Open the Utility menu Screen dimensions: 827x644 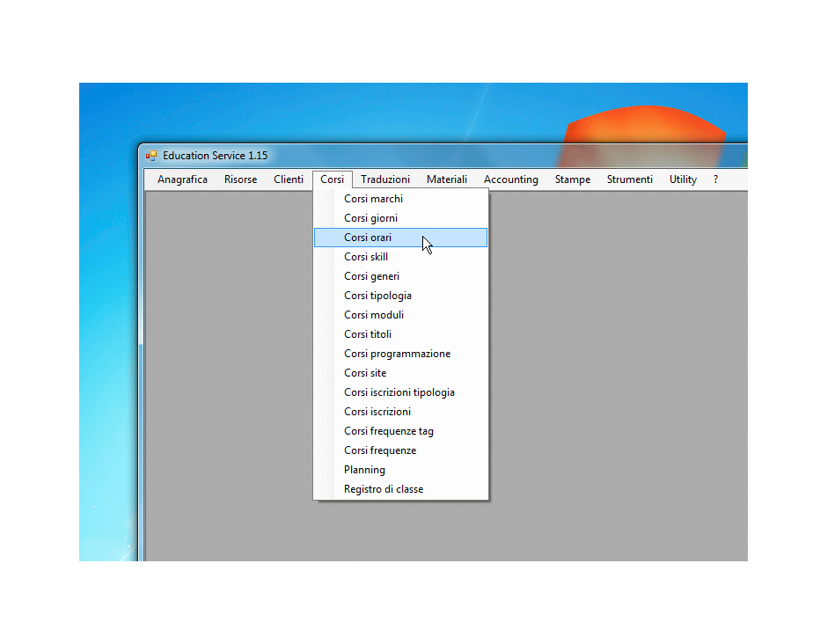click(x=683, y=179)
